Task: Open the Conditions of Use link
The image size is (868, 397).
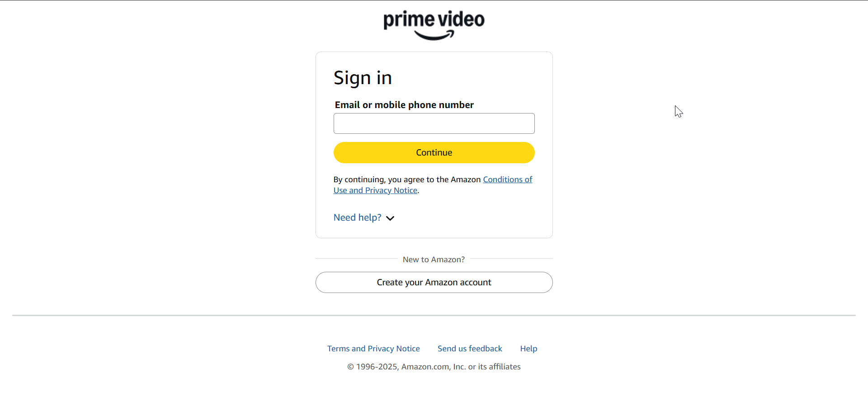Action: [x=508, y=180]
